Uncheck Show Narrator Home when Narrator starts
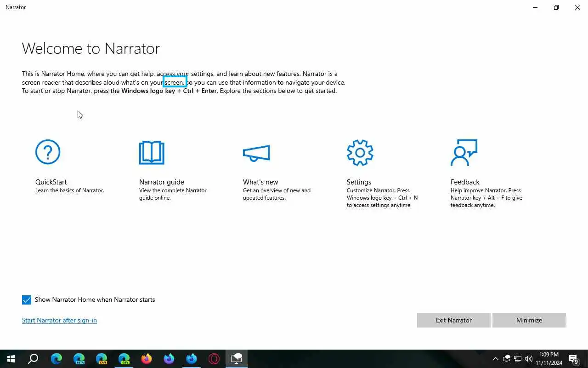 pyautogui.click(x=27, y=300)
